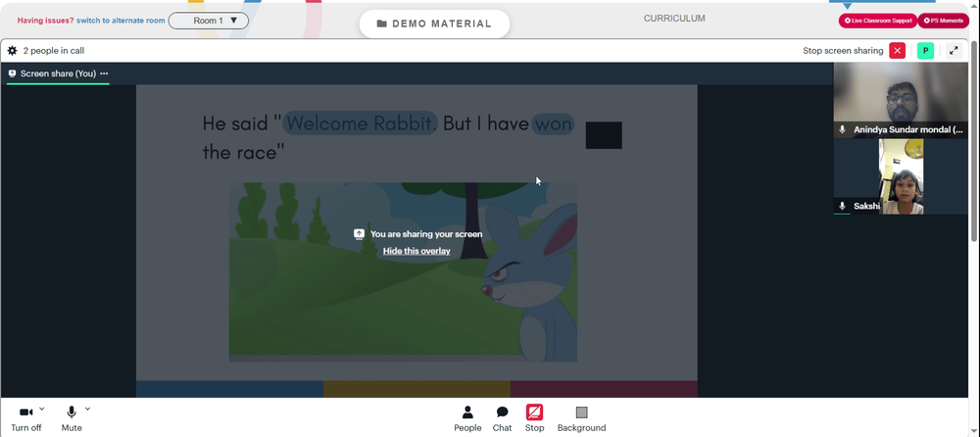Viewport: 980px width, 437px height.
Task: Open the People panel
Action: point(467,418)
